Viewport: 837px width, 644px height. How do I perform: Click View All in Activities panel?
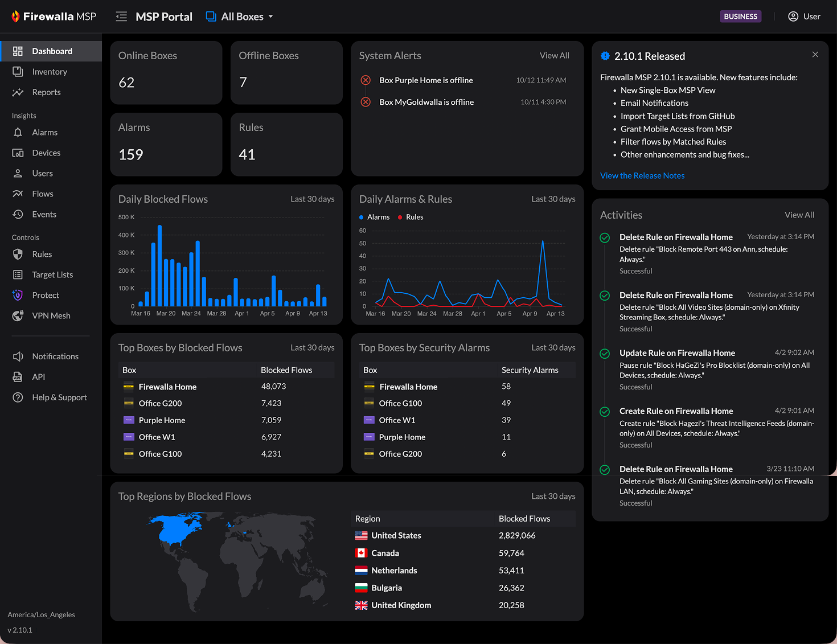point(799,215)
